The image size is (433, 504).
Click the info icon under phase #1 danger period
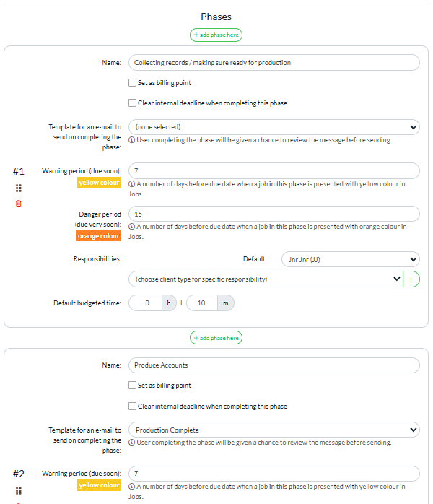(x=131, y=227)
